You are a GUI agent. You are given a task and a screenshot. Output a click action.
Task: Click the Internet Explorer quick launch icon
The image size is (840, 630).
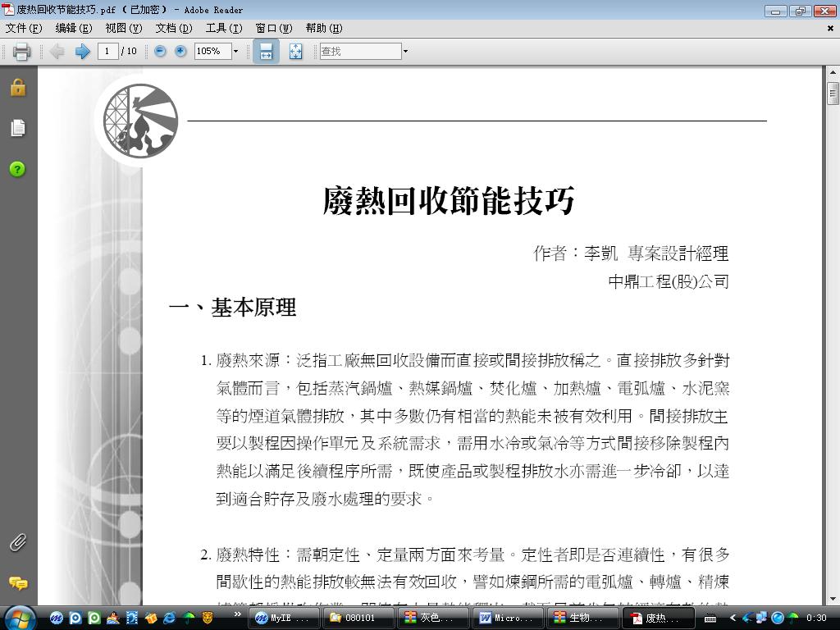point(169,619)
